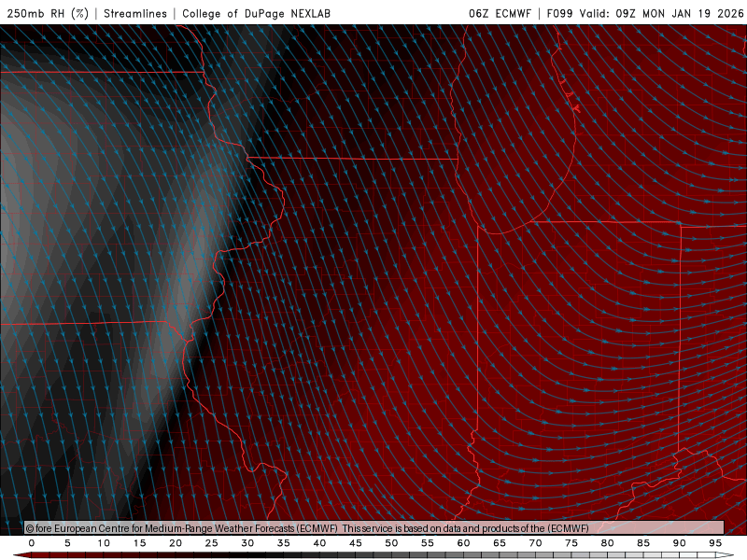Click the "50" colorbar scale label
The image size is (747, 560).
(391, 543)
